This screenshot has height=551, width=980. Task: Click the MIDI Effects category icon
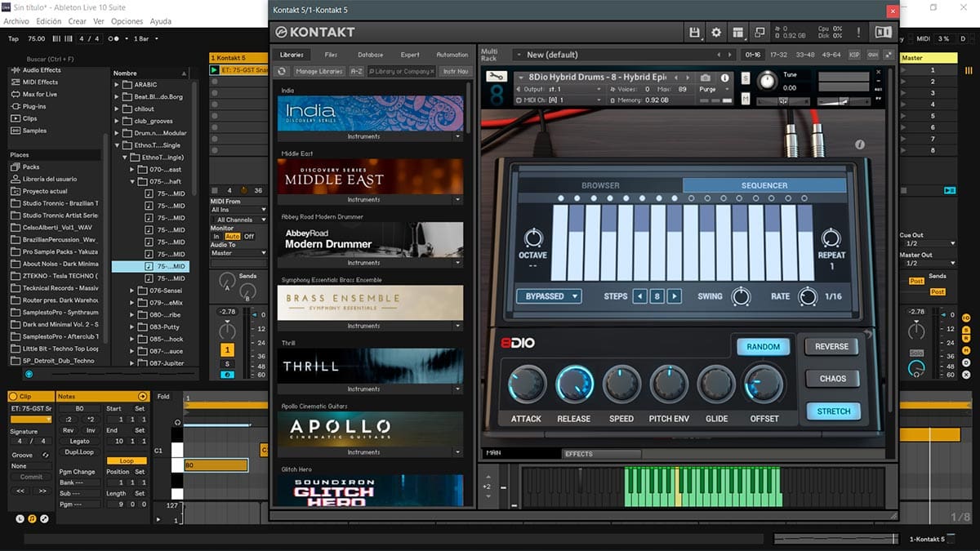point(15,82)
